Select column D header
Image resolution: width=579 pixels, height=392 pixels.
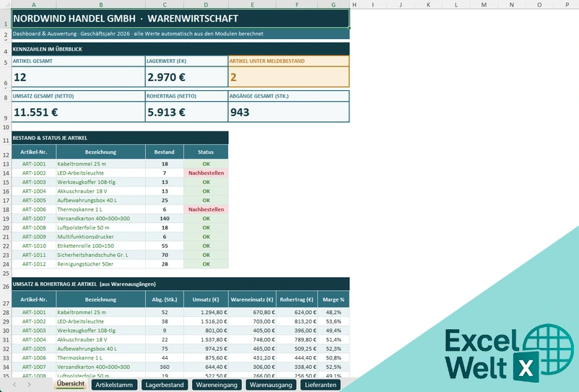click(x=206, y=4)
